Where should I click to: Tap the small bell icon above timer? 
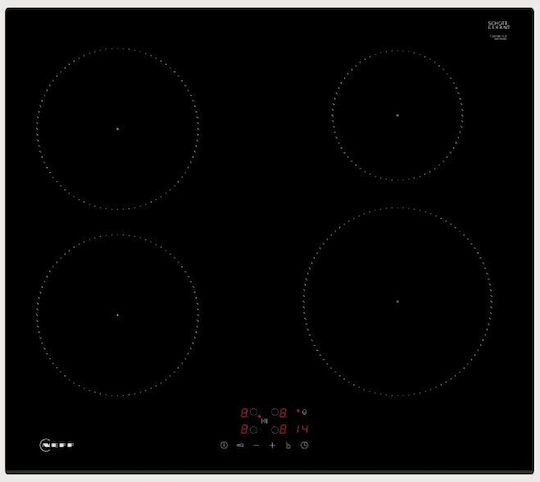pyautogui.click(x=304, y=411)
